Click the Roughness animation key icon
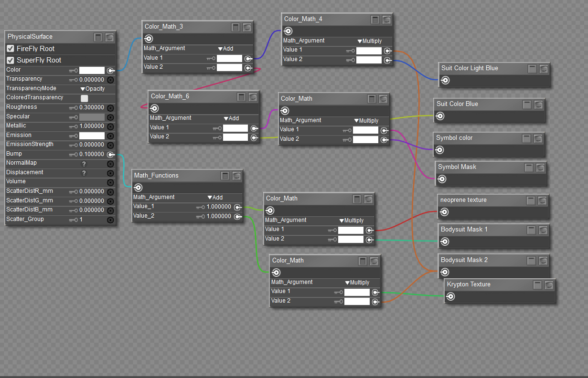Image resolution: width=588 pixels, height=378 pixels. click(x=73, y=108)
